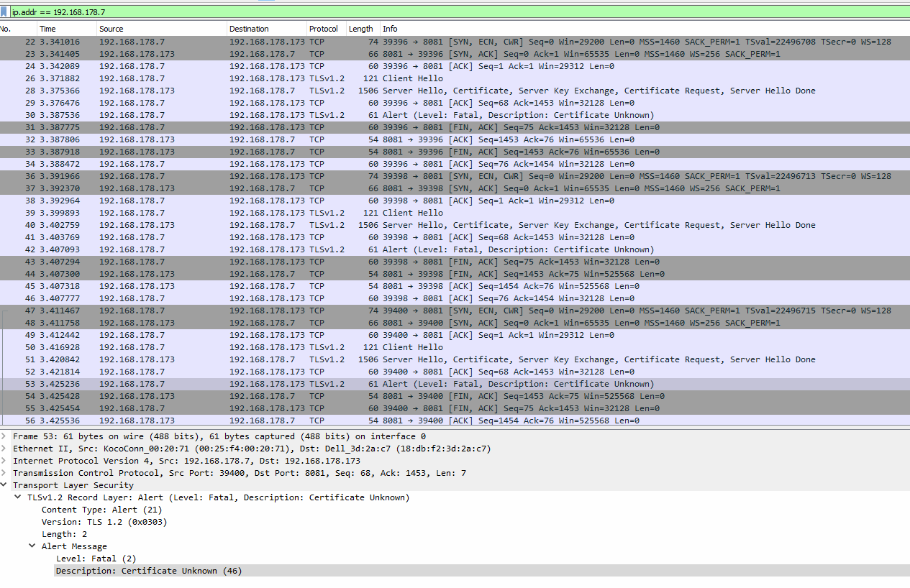The height and width of the screenshot is (588, 910).
Task: Select packet 33 FIN, ACK row
Action: tap(455, 152)
